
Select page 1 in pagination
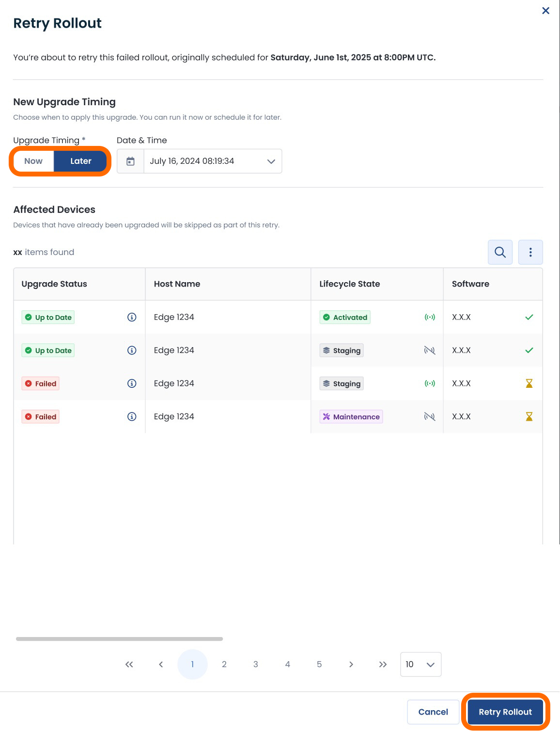coord(192,664)
